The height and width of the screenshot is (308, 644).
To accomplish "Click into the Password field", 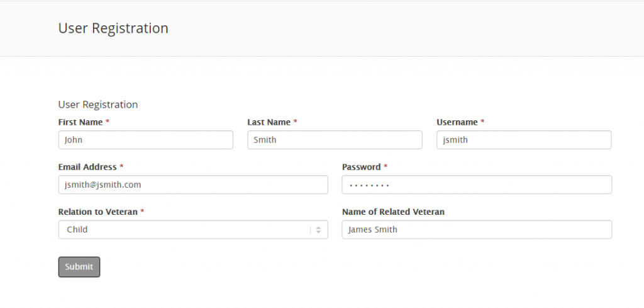I will point(477,185).
